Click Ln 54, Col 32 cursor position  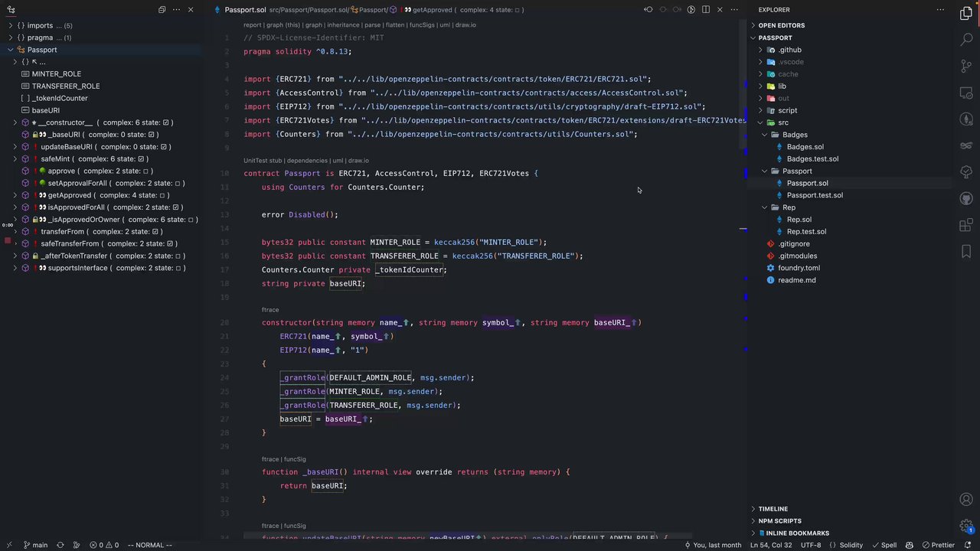(x=771, y=545)
